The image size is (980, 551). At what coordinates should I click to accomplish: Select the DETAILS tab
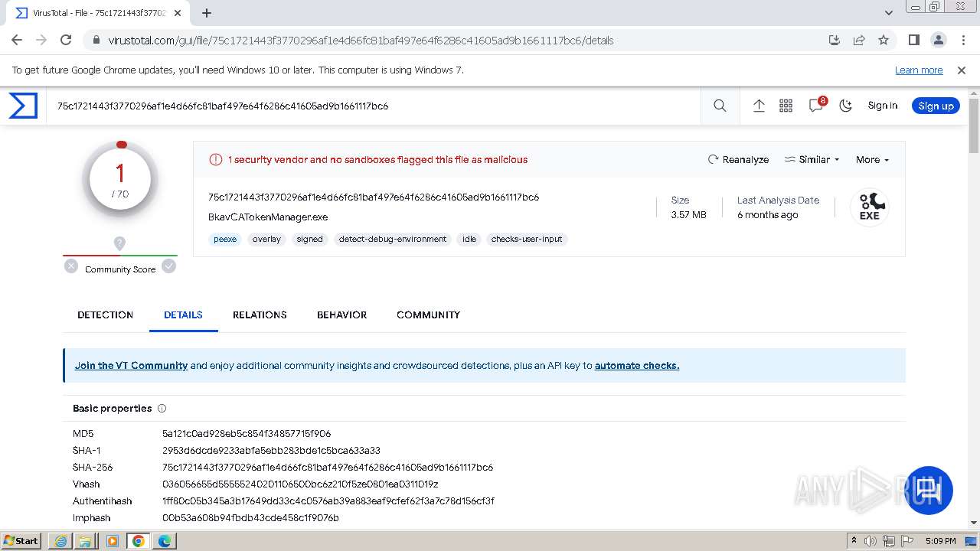[183, 315]
